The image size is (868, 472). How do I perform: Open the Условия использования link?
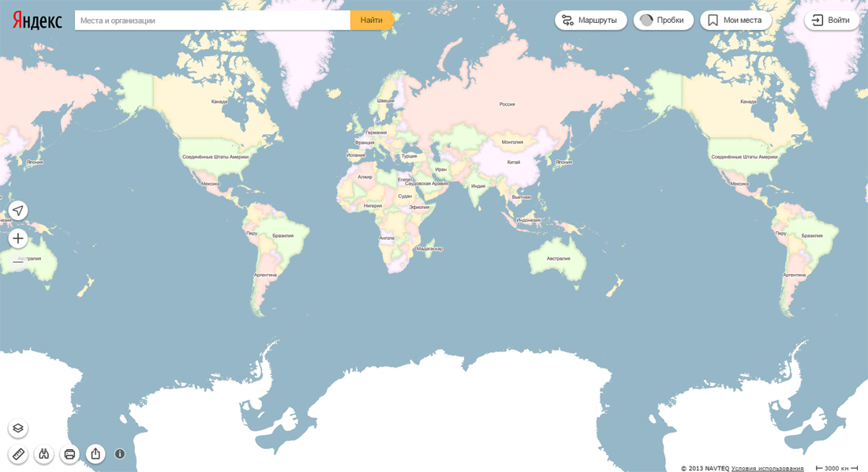767,469
